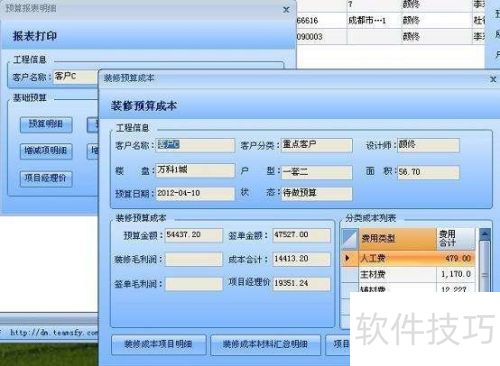The width and height of the screenshot is (500, 366).
Task: Click the 项目经理价 button in report window
Action: [46, 178]
